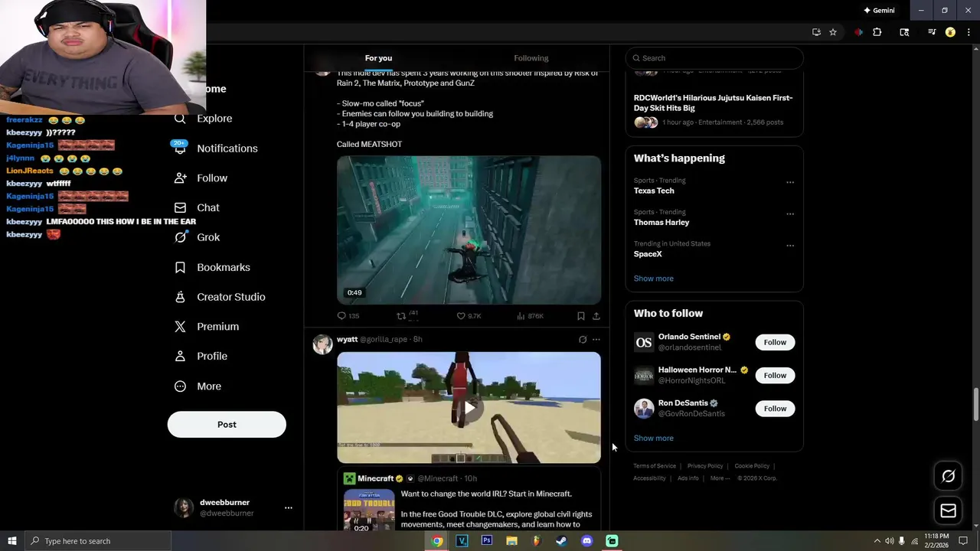The height and width of the screenshot is (551, 980).
Task: Open the Chrome Extensions puzzle icon
Action: (x=877, y=32)
